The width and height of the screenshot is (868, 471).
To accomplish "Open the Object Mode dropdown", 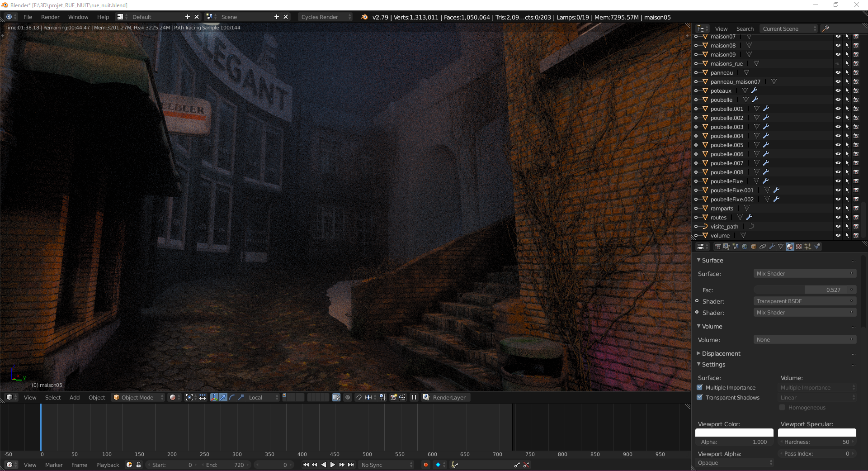I will click(138, 397).
